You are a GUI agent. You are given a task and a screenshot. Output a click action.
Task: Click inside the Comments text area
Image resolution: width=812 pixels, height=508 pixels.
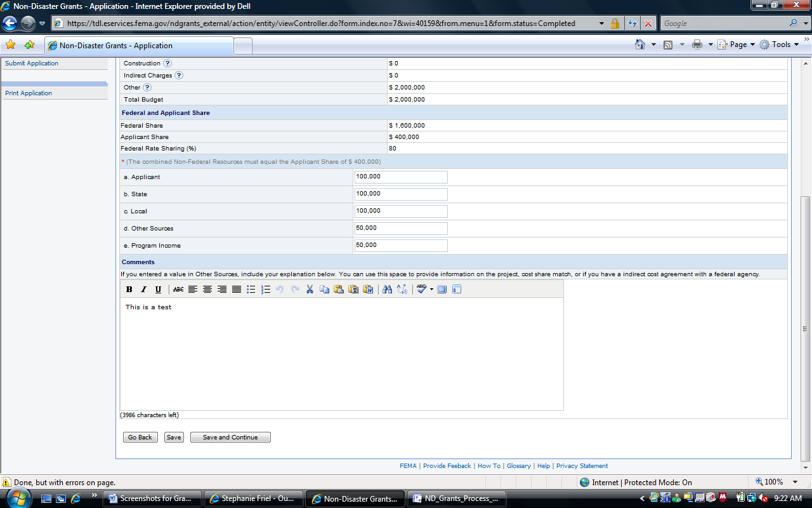click(x=342, y=354)
